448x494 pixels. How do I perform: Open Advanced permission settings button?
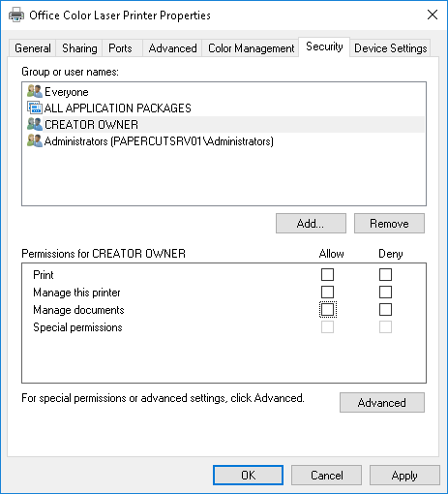[x=382, y=403]
